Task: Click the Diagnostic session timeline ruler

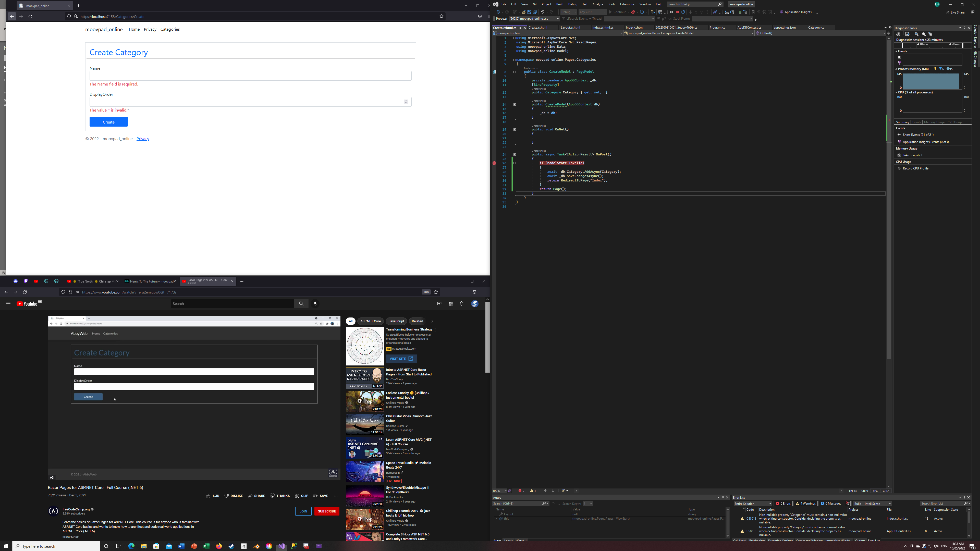Action: (x=933, y=45)
